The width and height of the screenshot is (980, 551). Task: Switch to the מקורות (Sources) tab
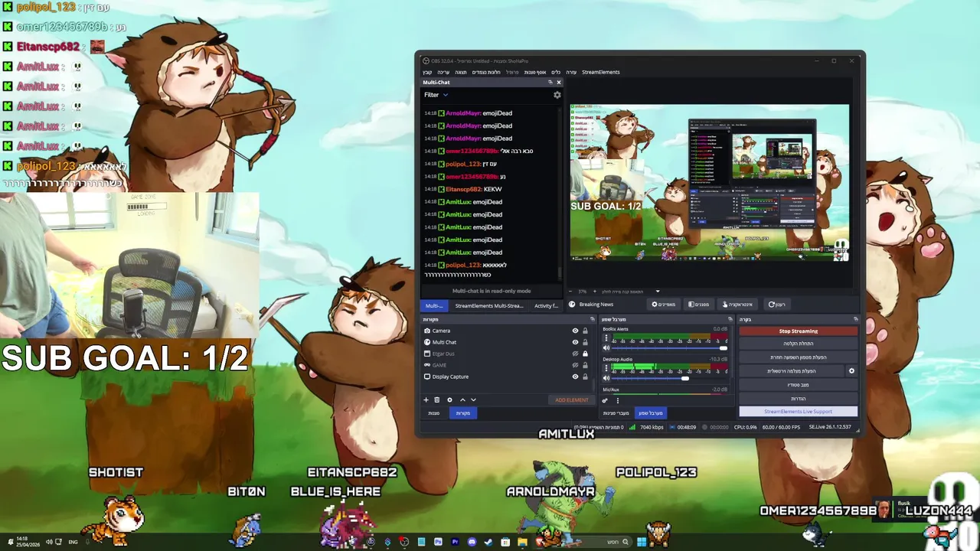(x=463, y=413)
